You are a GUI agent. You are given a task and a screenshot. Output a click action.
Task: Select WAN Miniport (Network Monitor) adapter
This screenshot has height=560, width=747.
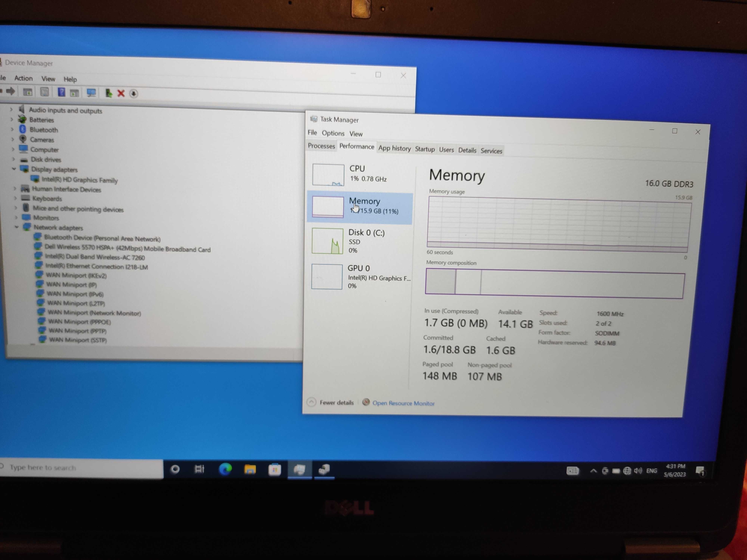click(94, 313)
